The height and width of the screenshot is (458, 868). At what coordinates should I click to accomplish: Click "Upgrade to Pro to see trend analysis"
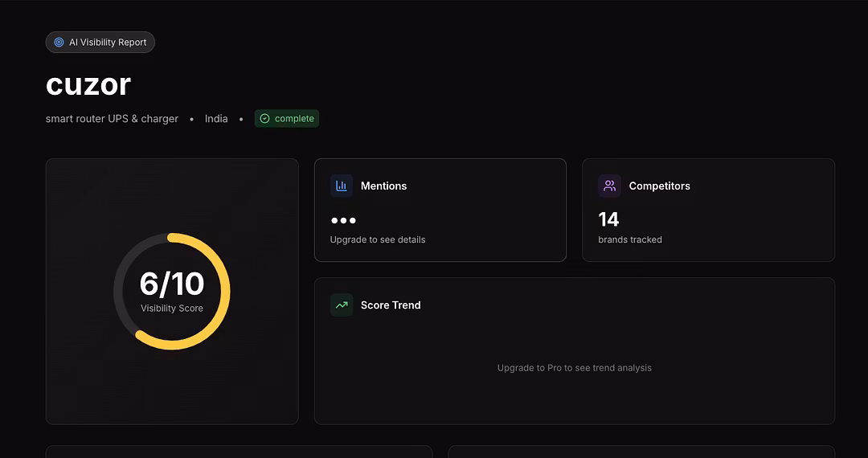coord(574,368)
